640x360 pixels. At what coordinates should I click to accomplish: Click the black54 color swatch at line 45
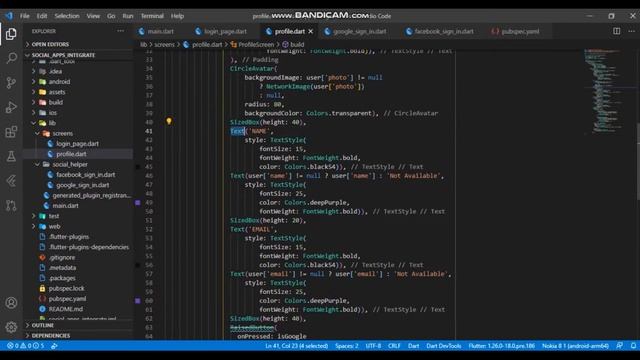click(138, 167)
